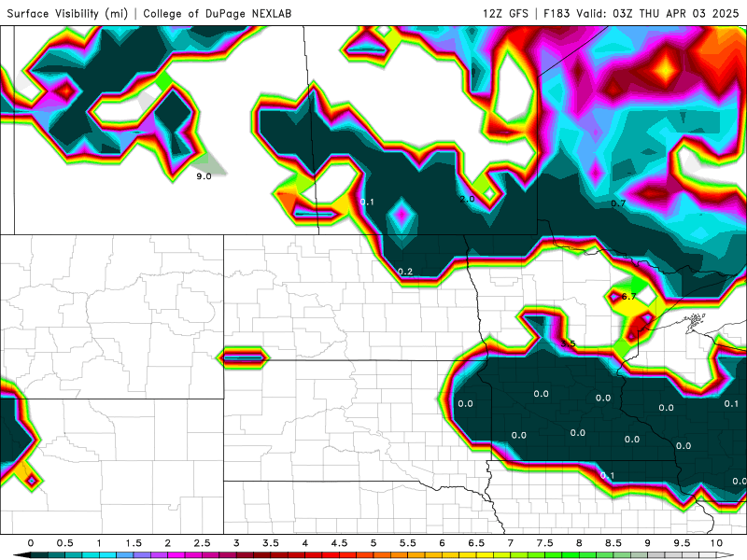Click the '2' label on color scale

pyautogui.click(x=168, y=543)
